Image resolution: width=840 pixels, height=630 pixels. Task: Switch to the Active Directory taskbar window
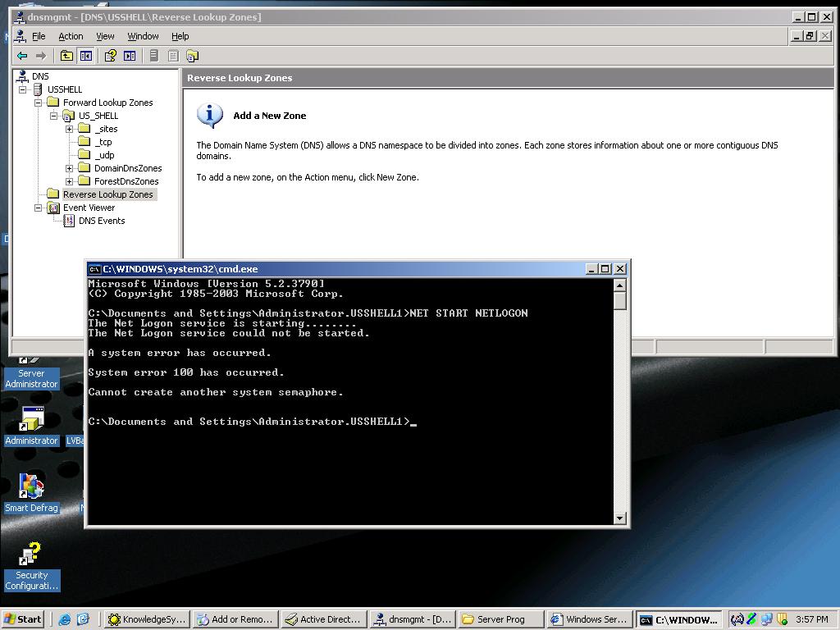(323, 619)
